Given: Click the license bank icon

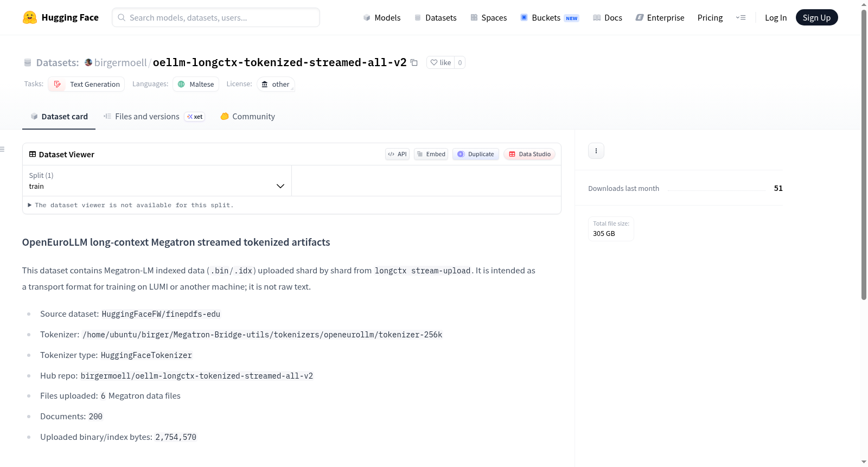Looking at the screenshot, I should [x=265, y=84].
